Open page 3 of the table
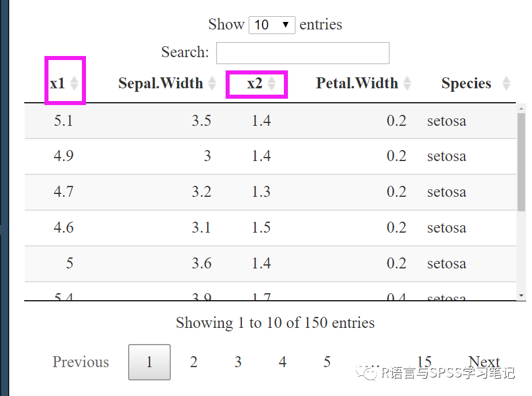532x396 pixels. (x=238, y=362)
